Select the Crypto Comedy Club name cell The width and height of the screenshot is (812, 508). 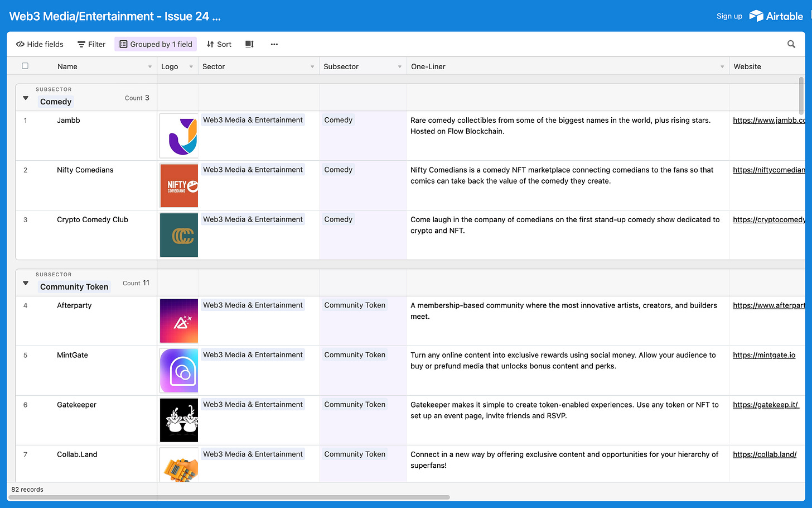(86, 235)
